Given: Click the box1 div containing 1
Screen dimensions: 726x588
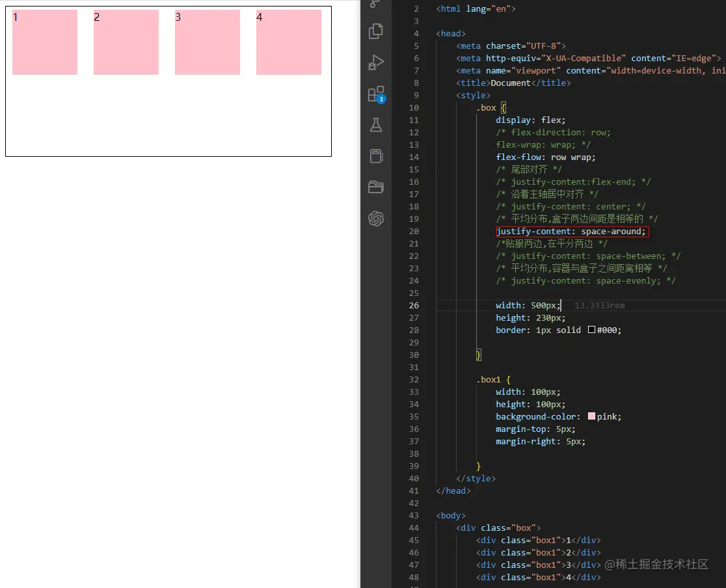Looking at the screenshot, I should [539, 541].
